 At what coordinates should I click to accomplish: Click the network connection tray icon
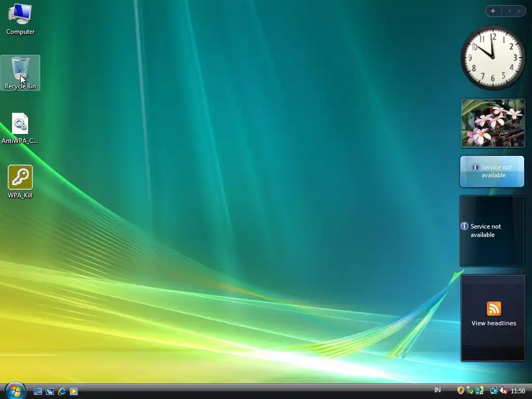pyautogui.click(x=494, y=391)
